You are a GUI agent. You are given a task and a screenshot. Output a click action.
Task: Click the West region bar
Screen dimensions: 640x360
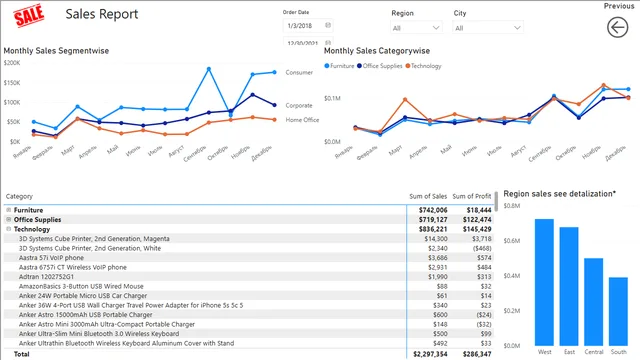[x=544, y=282]
